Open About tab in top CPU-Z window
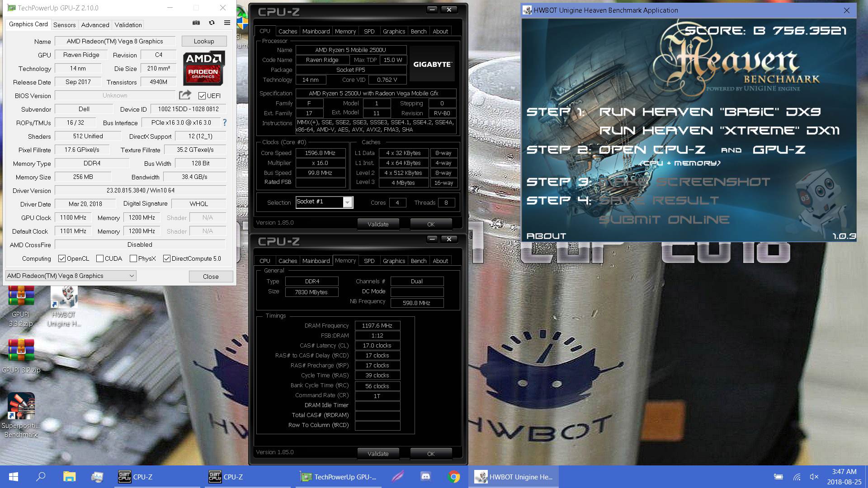868x488 pixels. click(x=440, y=31)
